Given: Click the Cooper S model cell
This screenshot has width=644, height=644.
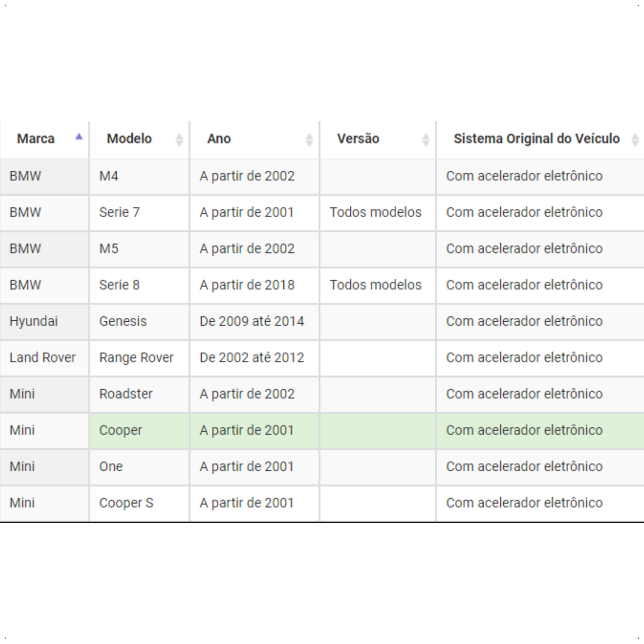Looking at the screenshot, I should tap(139, 503).
